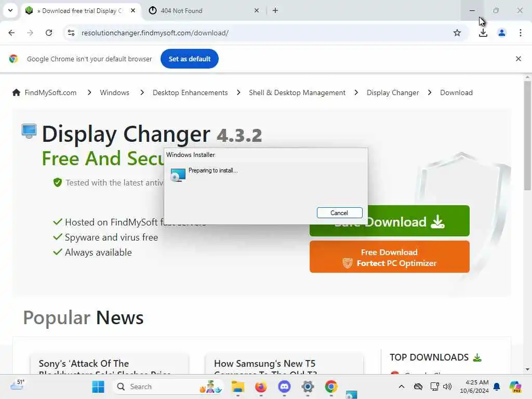The image size is (532, 399).
Task: Open FindMySoft.com breadcrumb link
Action: pyautogui.click(x=50, y=92)
